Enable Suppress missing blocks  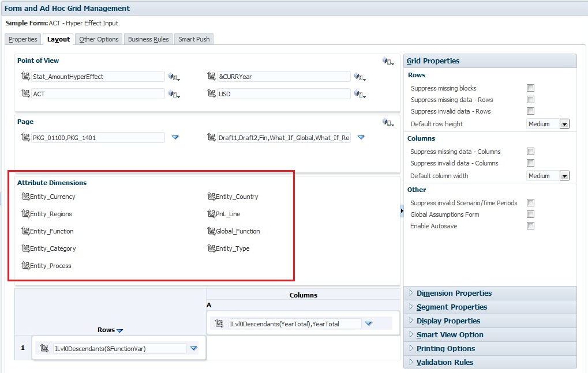[x=530, y=88]
